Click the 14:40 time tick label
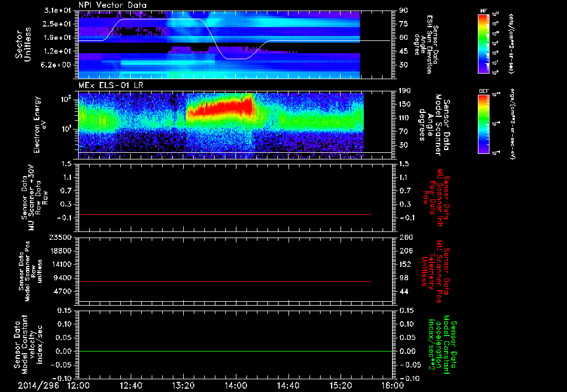This screenshot has height=392, width=567. click(288, 385)
